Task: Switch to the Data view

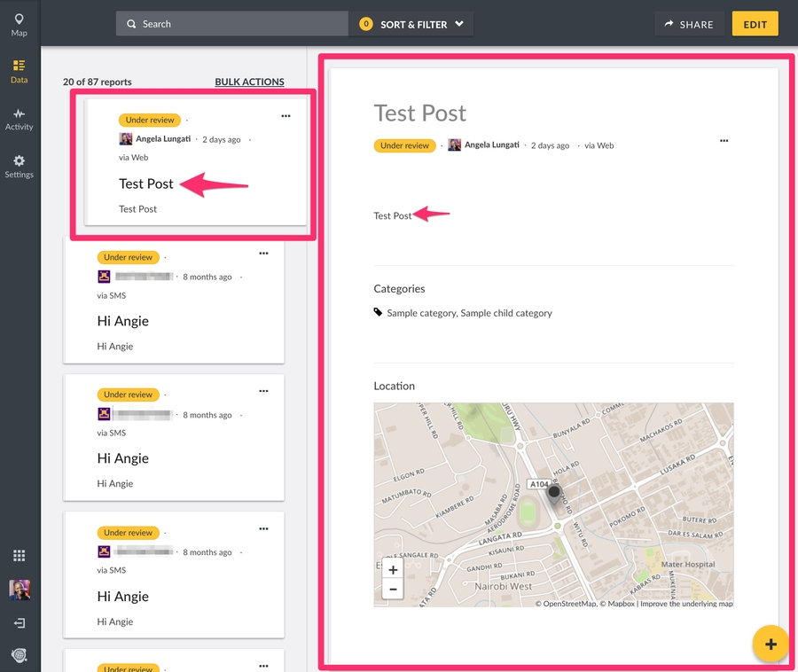Action: click(20, 71)
